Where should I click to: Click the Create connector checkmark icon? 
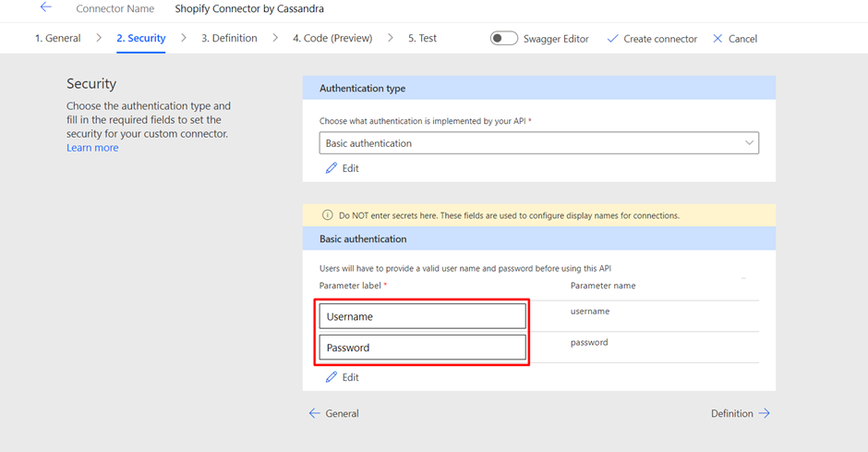612,39
